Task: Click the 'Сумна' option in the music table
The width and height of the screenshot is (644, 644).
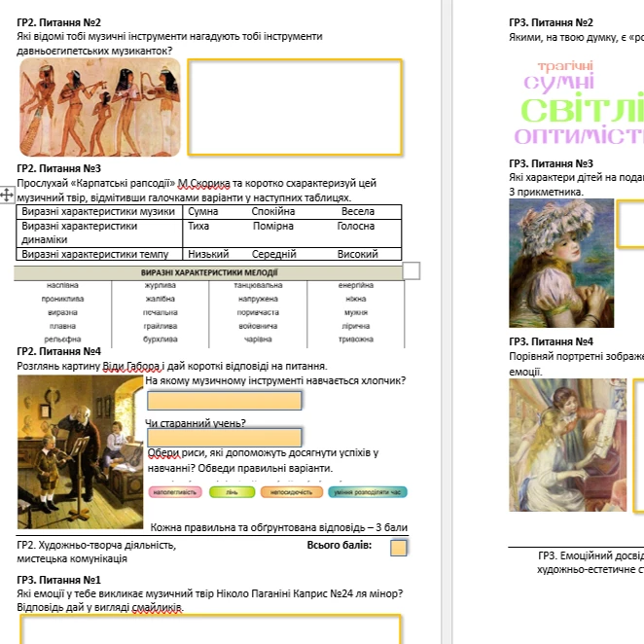Action: (203, 211)
